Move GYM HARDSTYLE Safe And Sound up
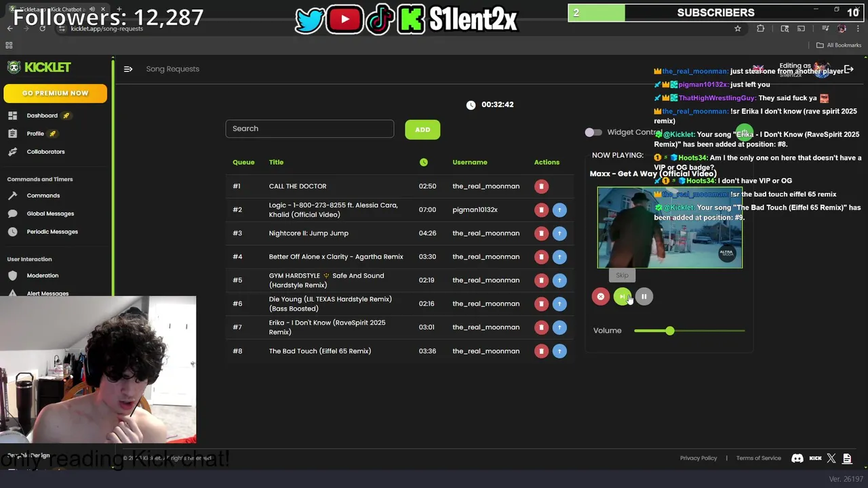Screen dimensions: 868x488 [559, 281]
